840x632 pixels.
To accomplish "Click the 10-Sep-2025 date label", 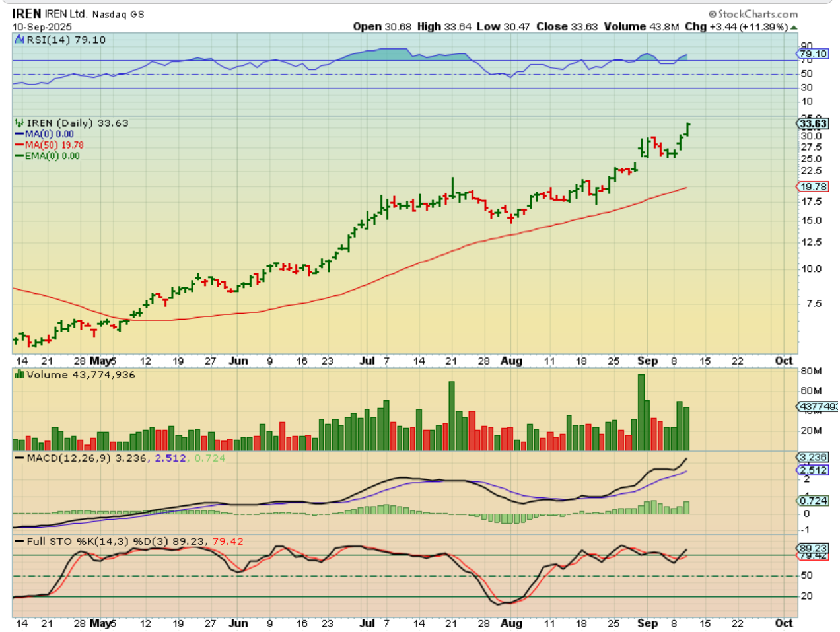I will point(42,27).
